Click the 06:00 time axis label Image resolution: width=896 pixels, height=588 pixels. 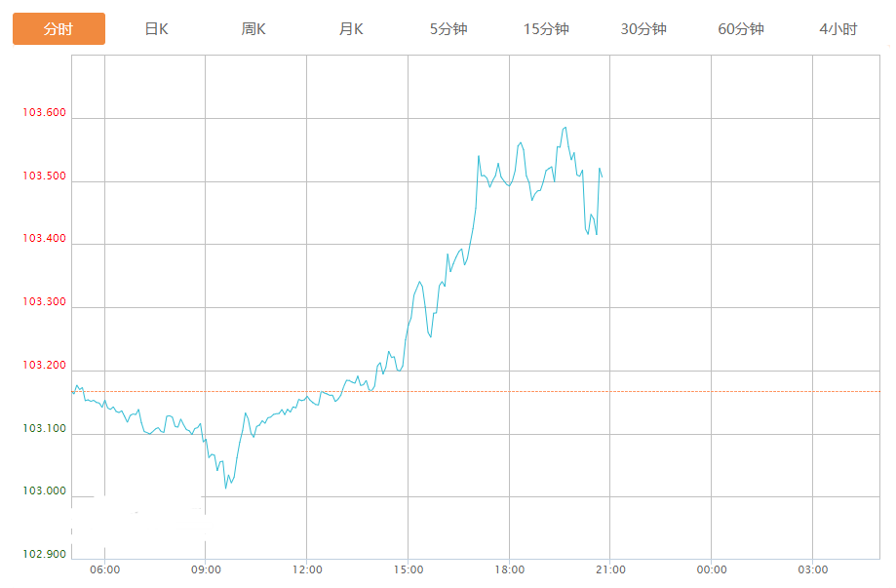click(x=104, y=569)
